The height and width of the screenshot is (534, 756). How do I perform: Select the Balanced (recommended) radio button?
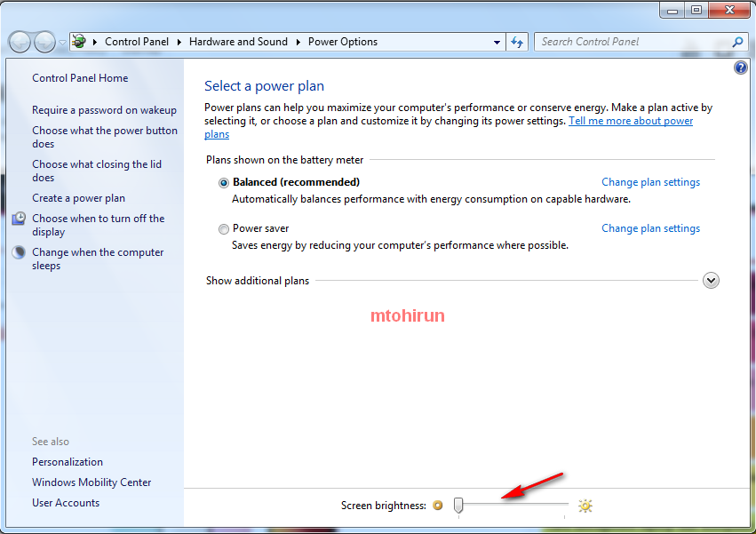tap(223, 183)
